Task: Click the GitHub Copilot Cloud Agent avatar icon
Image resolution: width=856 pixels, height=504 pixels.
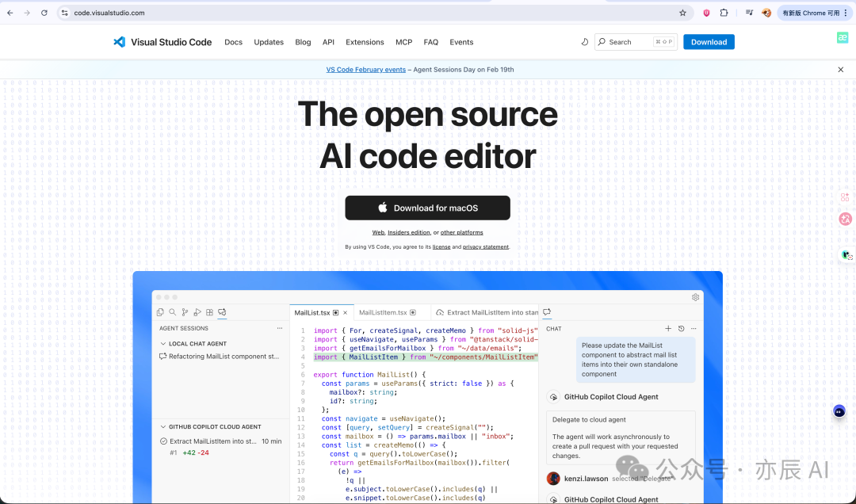Action: [x=553, y=397]
